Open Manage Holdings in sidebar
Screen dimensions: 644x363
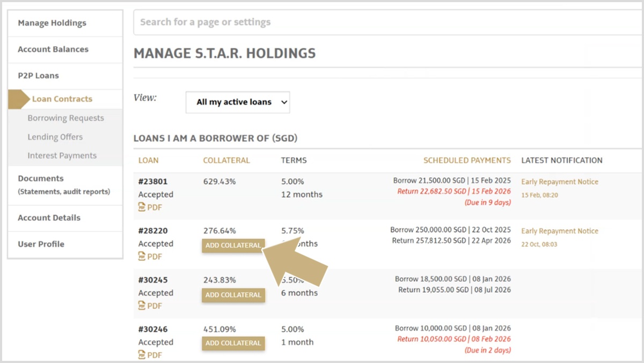[x=52, y=23]
